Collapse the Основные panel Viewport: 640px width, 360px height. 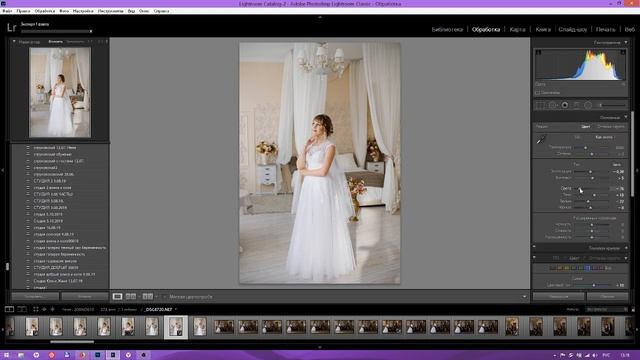click(626, 117)
